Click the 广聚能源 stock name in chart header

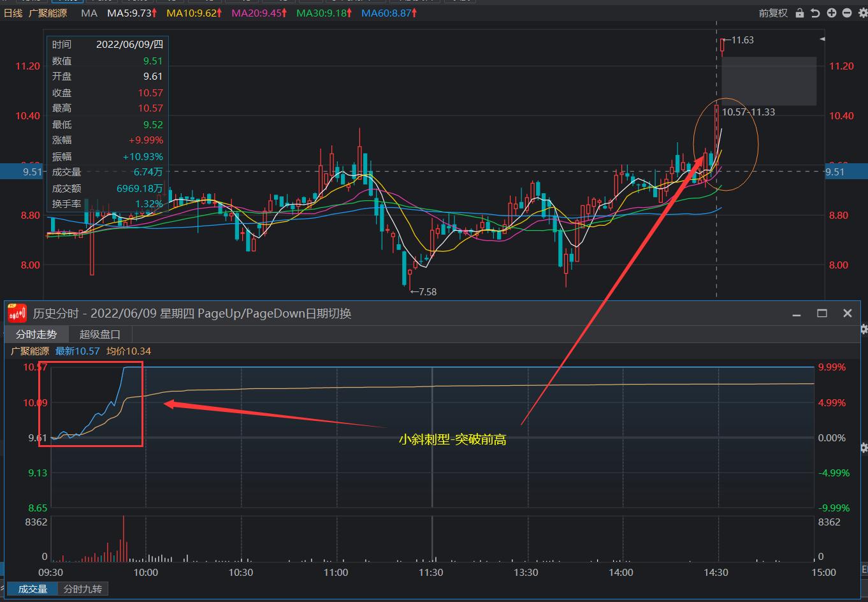tap(48, 13)
